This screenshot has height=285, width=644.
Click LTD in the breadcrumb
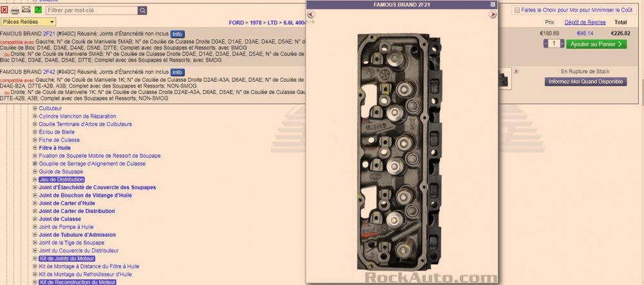coord(272,23)
